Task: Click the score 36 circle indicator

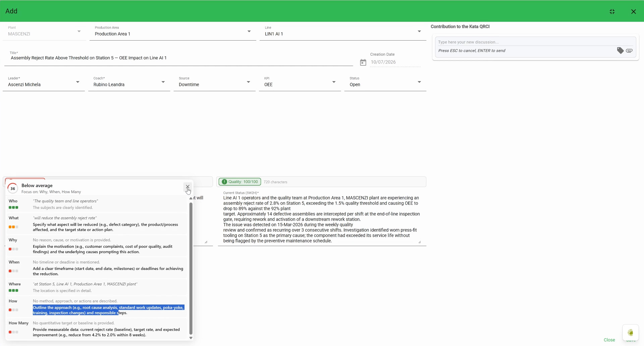Action: (x=13, y=188)
